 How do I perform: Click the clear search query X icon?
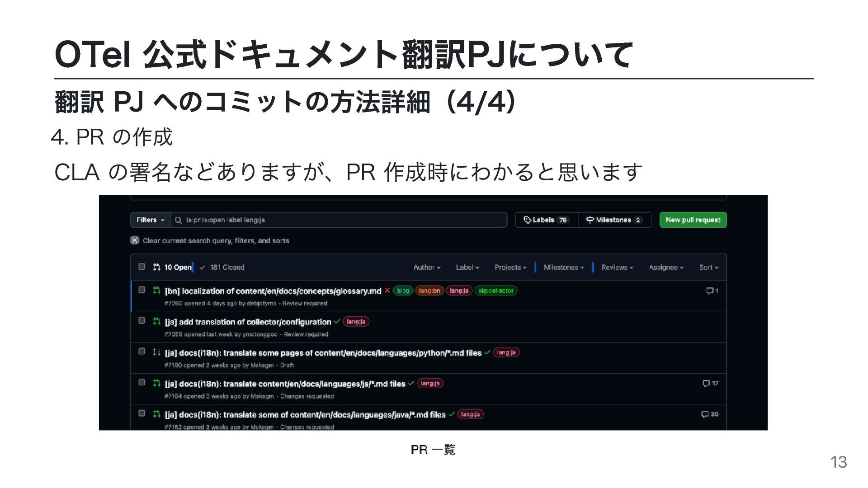coord(135,240)
